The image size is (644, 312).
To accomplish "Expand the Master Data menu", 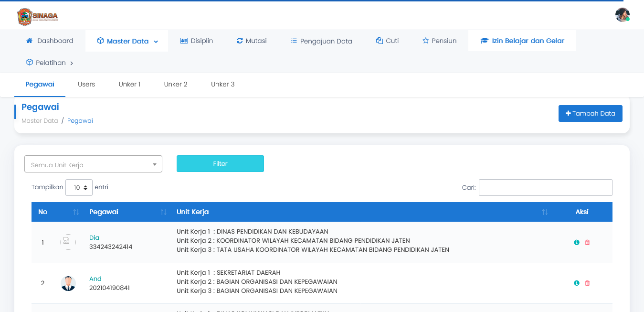I will point(127,41).
